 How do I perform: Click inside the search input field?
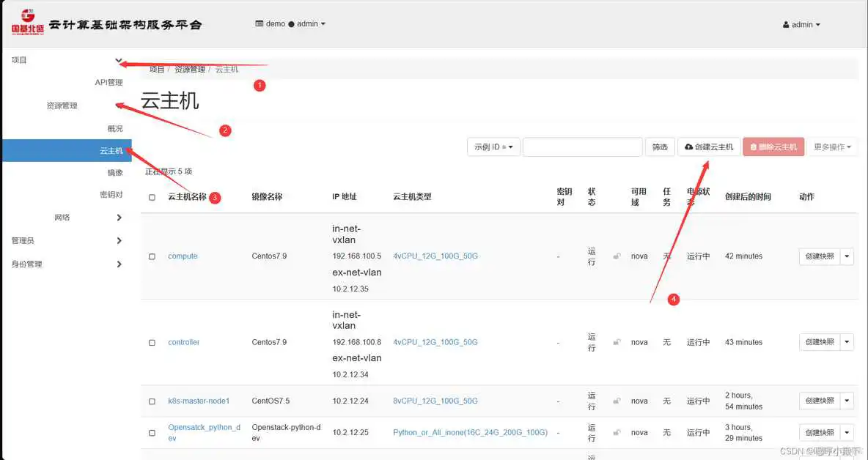(x=582, y=146)
